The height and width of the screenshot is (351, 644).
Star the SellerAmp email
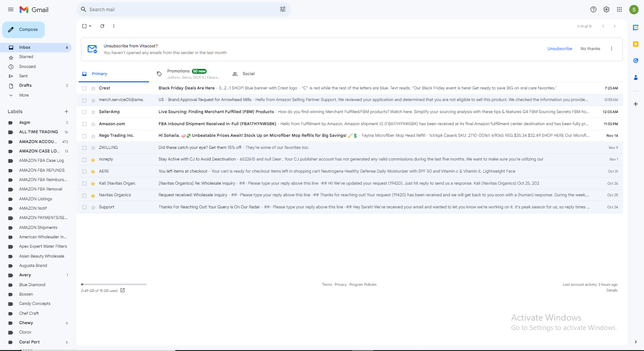pyautogui.click(x=93, y=112)
